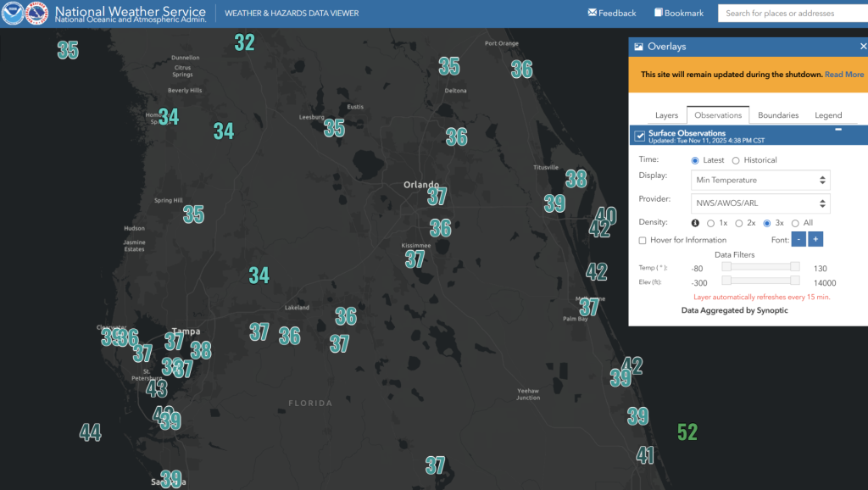868x490 pixels.
Task: Click the Bookmark icon
Action: 659,13
